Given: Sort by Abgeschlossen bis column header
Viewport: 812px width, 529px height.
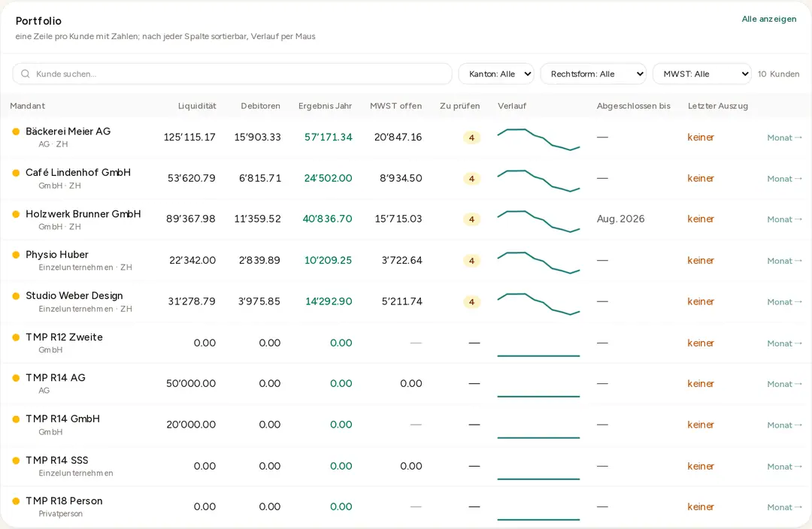Looking at the screenshot, I should (x=633, y=106).
